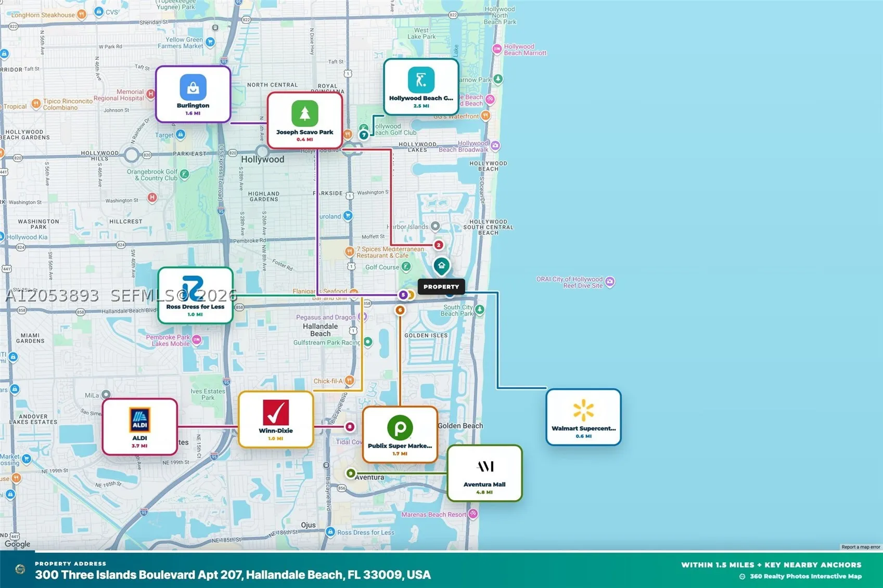Click the PROPERTY black label

pyautogui.click(x=441, y=286)
